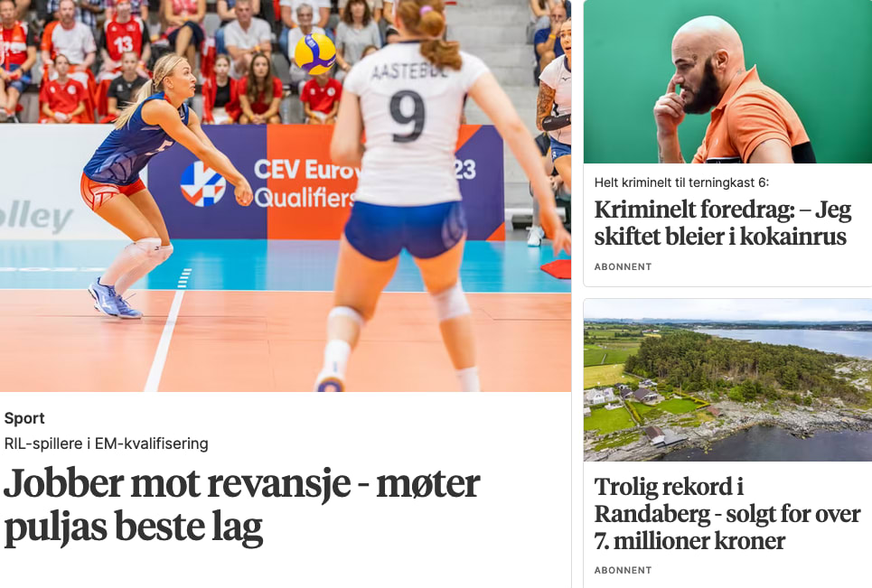Click the Sport section label
The height and width of the screenshot is (588, 872).
24,418
